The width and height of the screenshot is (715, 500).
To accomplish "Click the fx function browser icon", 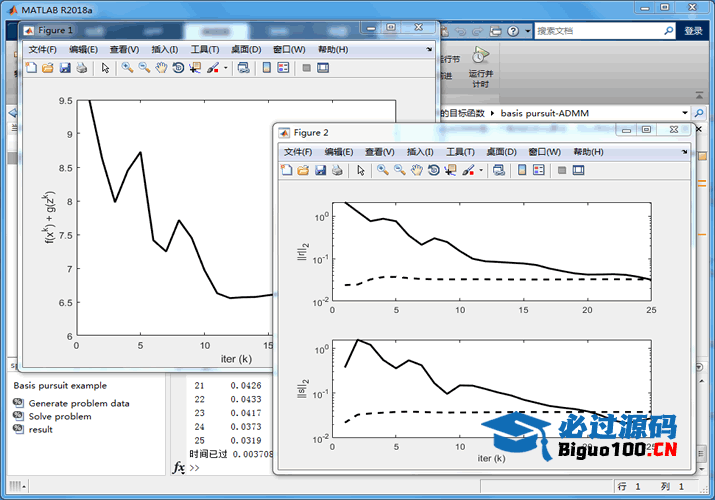I will tap(178, 468).
